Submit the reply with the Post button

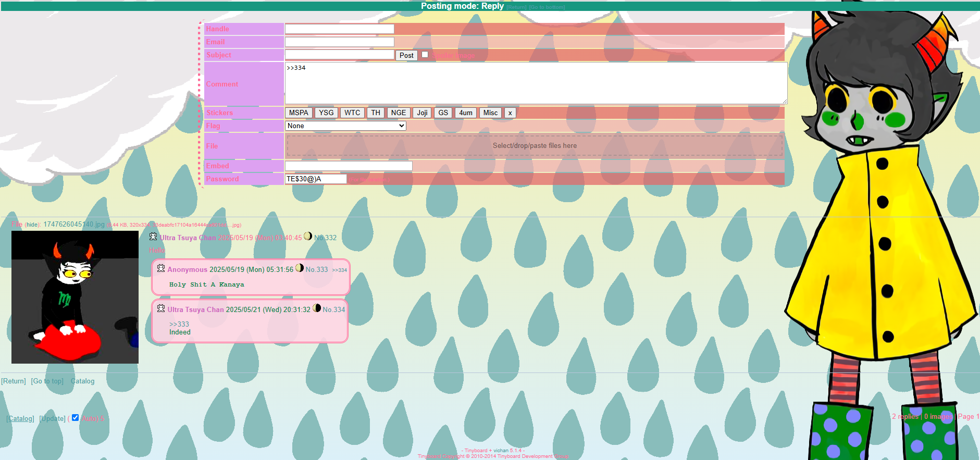(406, 55)
